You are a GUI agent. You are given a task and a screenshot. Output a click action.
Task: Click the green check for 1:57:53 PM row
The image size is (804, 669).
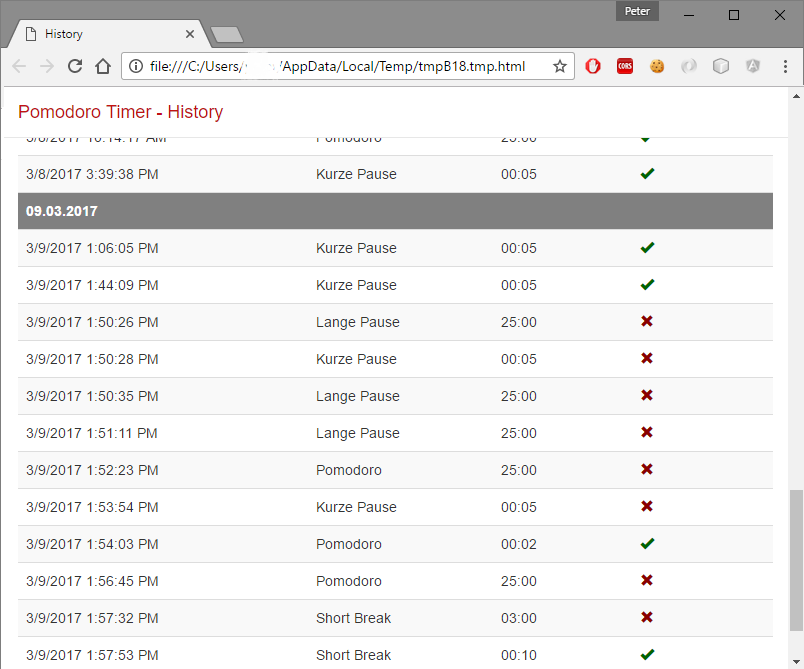tap(647, 655)
